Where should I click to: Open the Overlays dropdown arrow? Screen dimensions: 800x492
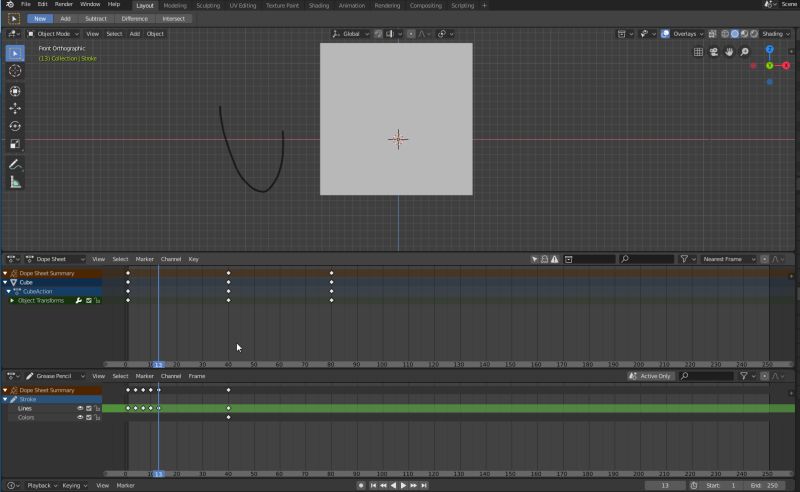point(701,34)
